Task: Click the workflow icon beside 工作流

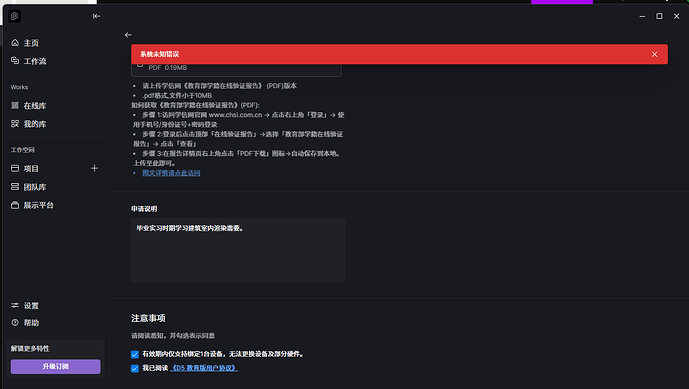Action: pos(15,61)
